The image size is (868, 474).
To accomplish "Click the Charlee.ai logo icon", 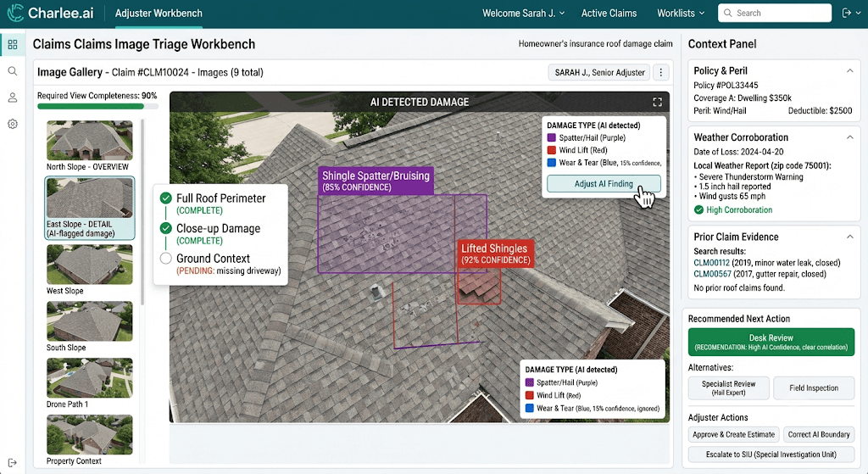I will 15,13.
